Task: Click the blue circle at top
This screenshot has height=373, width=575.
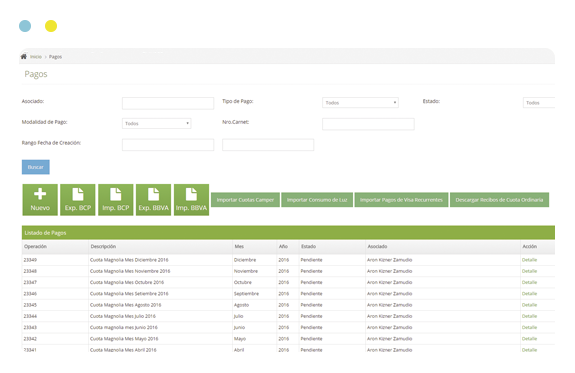Action: [25, 26]
